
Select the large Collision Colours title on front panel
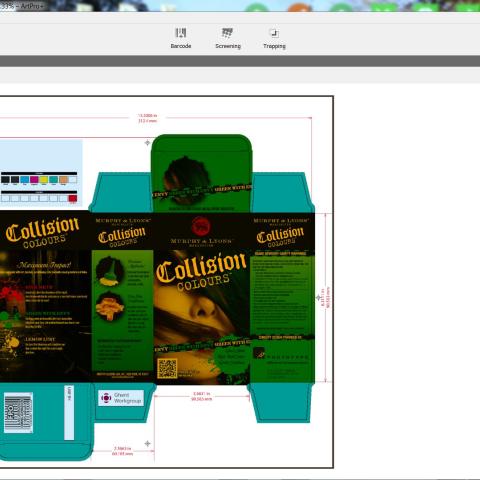[x=201, y=271]
